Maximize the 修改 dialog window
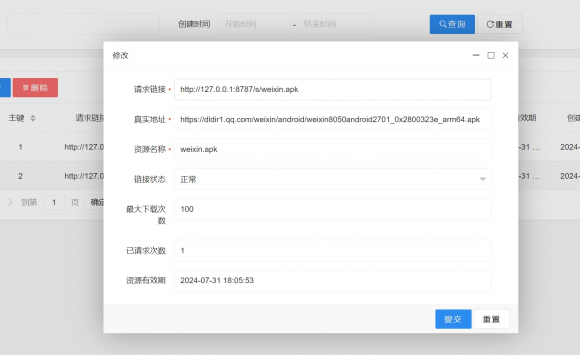Viewport: 580px width, 360px height. coord(491,55)
